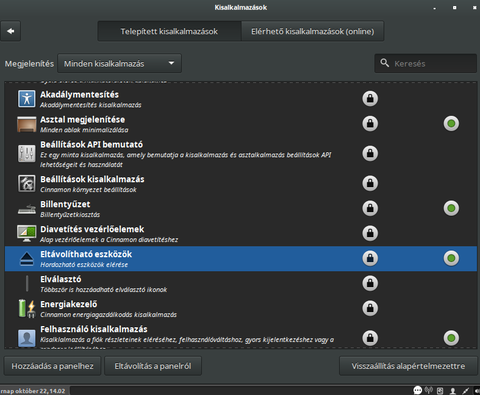Click the Megjelenítés label
This screenshot has width=480, height=395.
[x=29, y=64]
